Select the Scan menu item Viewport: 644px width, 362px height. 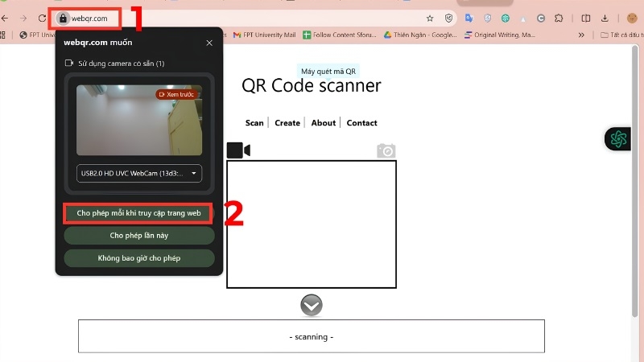[254, 123]
